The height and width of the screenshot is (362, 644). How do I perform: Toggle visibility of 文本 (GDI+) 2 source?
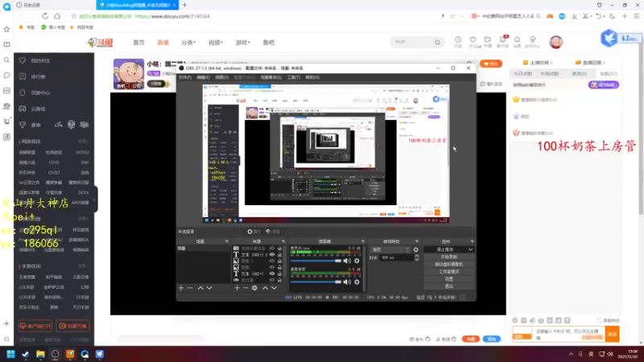[272, 254]
